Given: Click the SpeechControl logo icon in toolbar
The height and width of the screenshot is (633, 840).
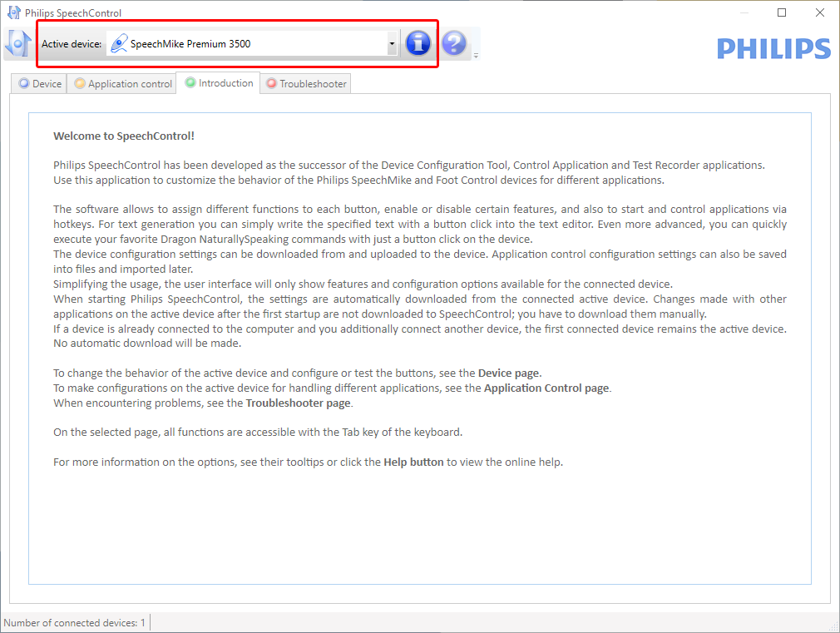Looking at the screenshot, I should point(19,44).
